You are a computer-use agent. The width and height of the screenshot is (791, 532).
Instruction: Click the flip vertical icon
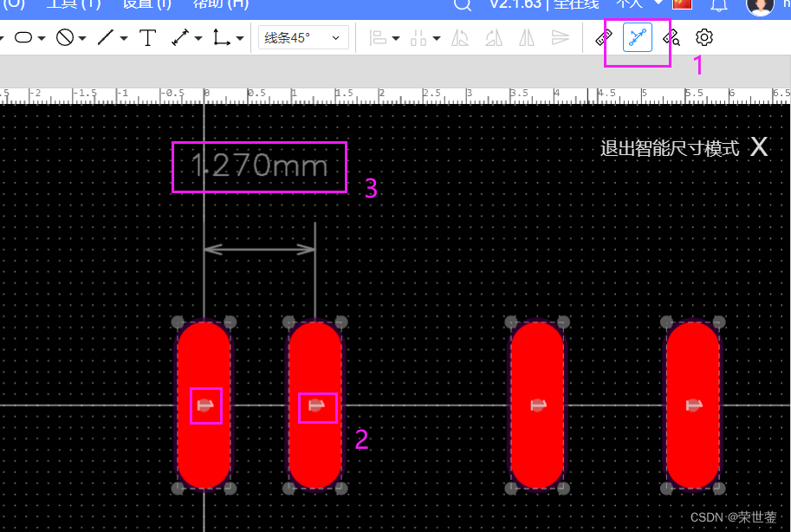[560, 37]
